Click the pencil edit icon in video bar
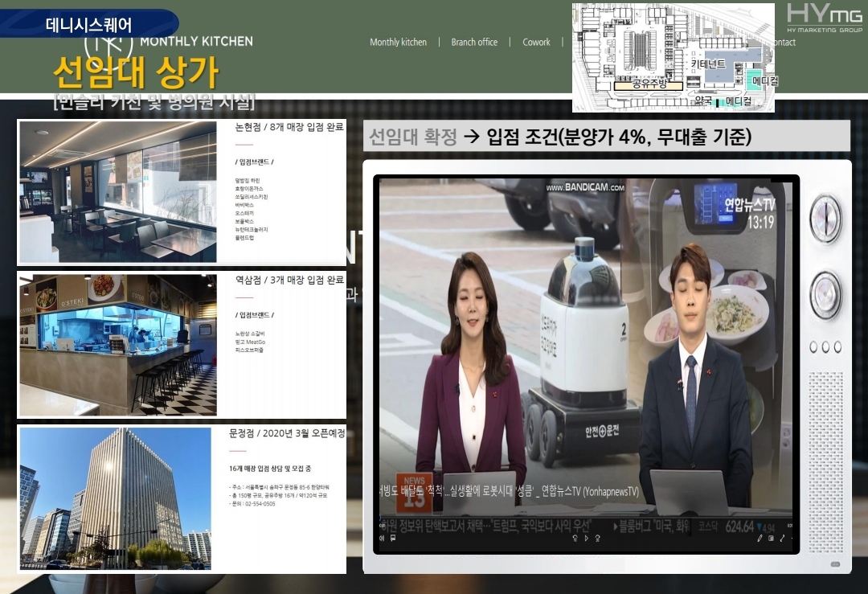This screenshot has height=594, width=868. coord(759,538)
